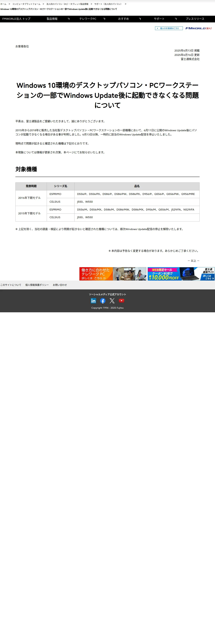This screenshot has width=215, height=644.
Task: Open the X (Twitter) social icon
Action: coord(112,301)
